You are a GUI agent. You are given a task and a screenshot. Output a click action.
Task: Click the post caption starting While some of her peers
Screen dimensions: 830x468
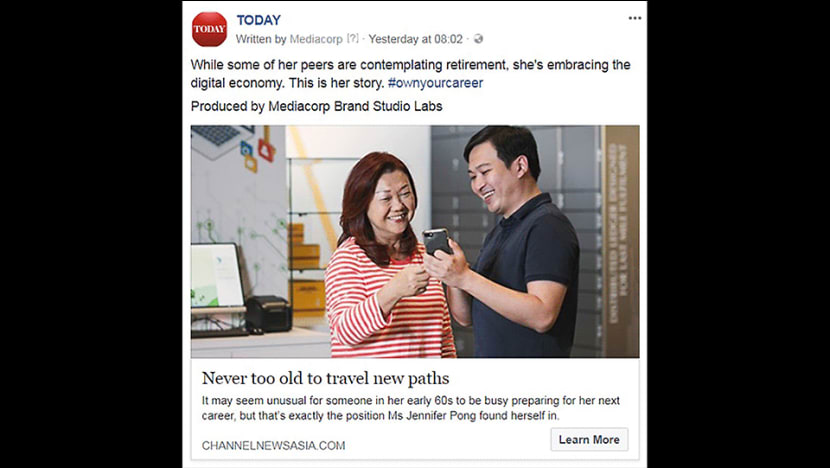[410, 74]
